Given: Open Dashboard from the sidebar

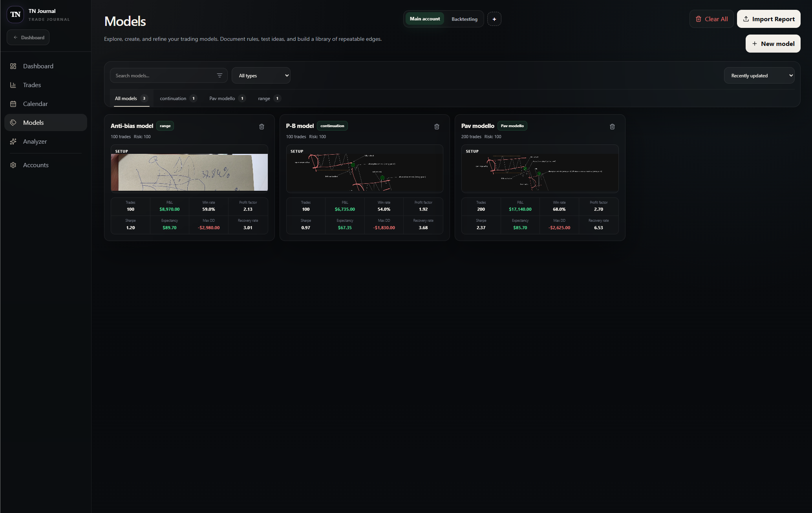Looking at the screenshot, I should point(46,66).
